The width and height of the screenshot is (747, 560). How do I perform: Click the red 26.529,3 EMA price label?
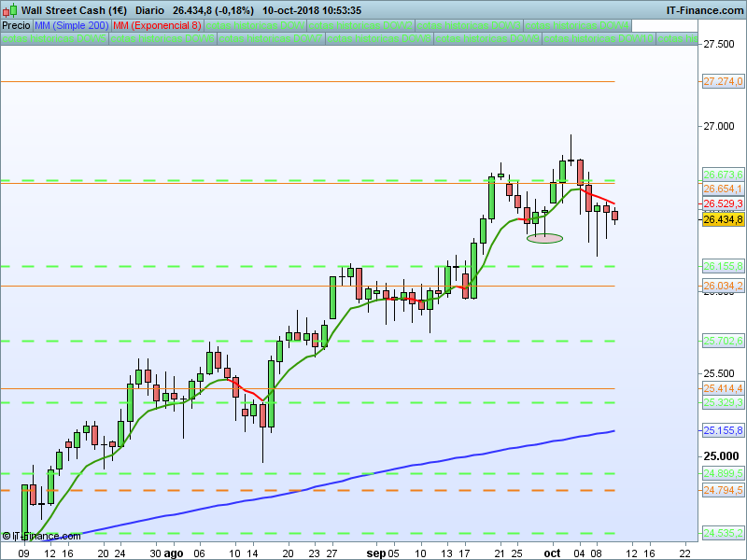(723, 203)
